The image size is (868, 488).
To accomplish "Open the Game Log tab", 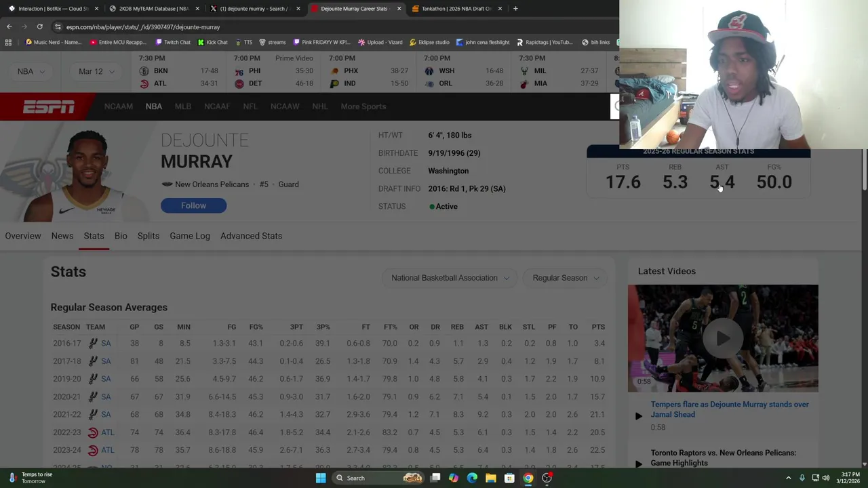I will pyautogui.click(x=190, y=236).
